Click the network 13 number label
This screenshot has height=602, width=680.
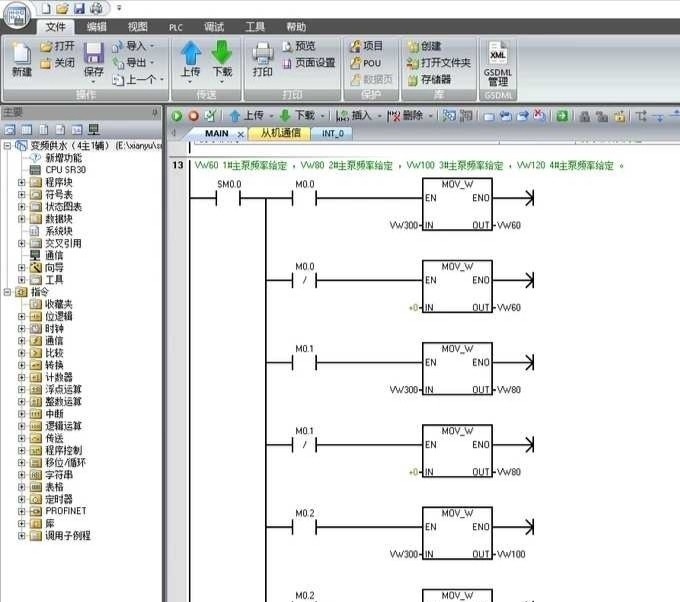pyautogui.click(x=178, y=165)
